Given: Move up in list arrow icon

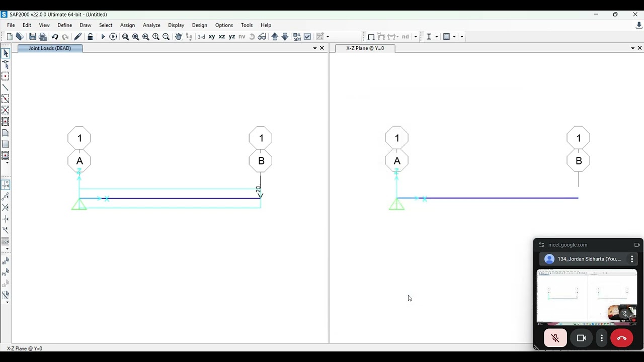Looking at the screenshot, I should coord(275,37).
